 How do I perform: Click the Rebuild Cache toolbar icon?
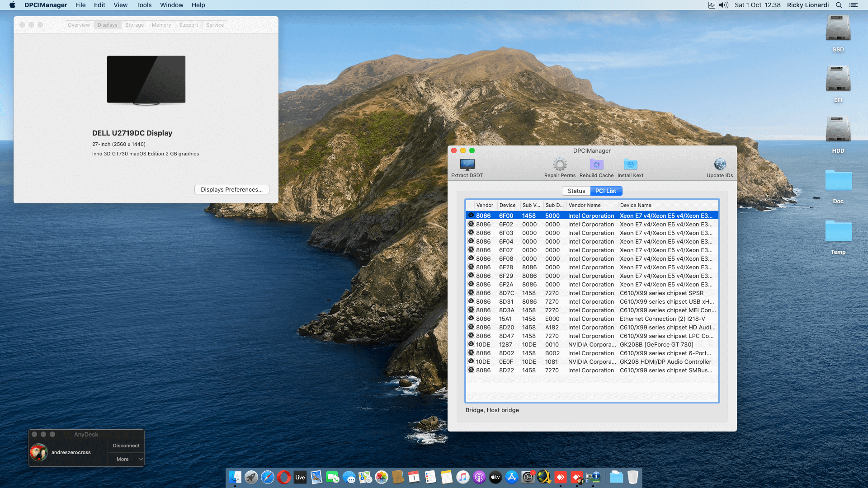(596, 165)
